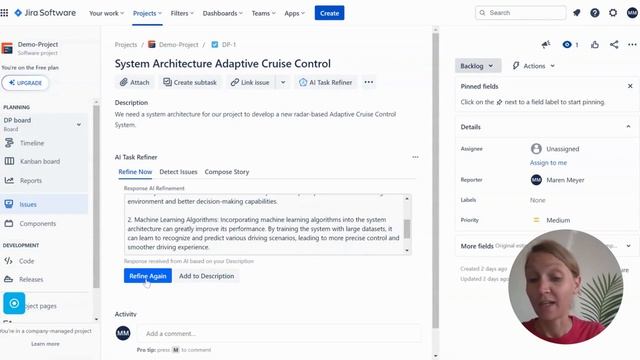Open the toolbar ellipsis next to AI Task Refiner
640x360 pixels.
(x=369, y=82)
